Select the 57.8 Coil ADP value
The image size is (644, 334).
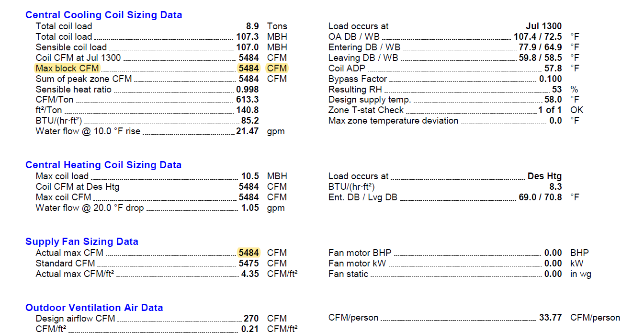[x=553, y=69]
